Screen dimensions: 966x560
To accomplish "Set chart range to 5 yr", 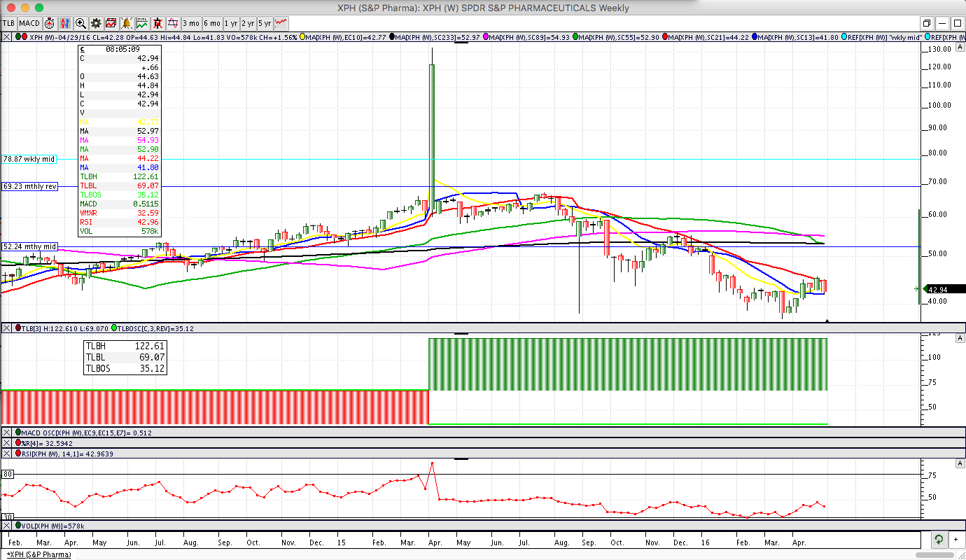I will pos(265,23).
